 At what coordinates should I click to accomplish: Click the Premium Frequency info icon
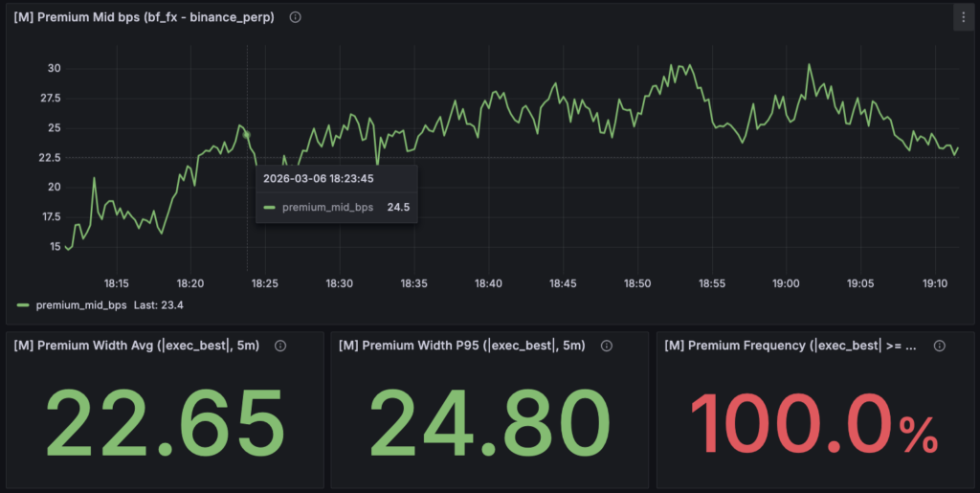coord(940,346)
